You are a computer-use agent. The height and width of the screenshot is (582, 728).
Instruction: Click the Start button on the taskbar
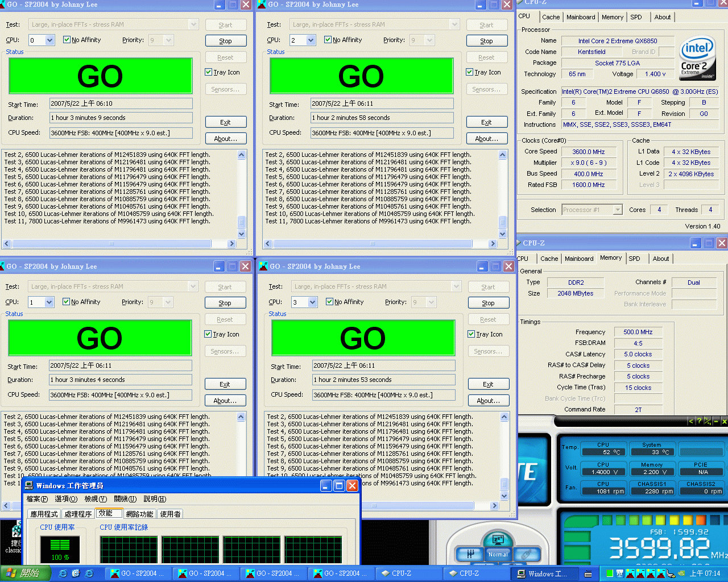[x=26, y=573]
